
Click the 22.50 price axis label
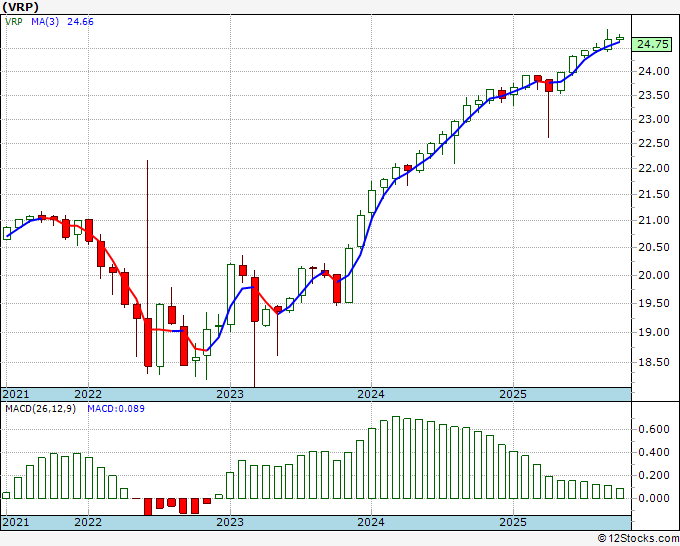click(654, 144)
